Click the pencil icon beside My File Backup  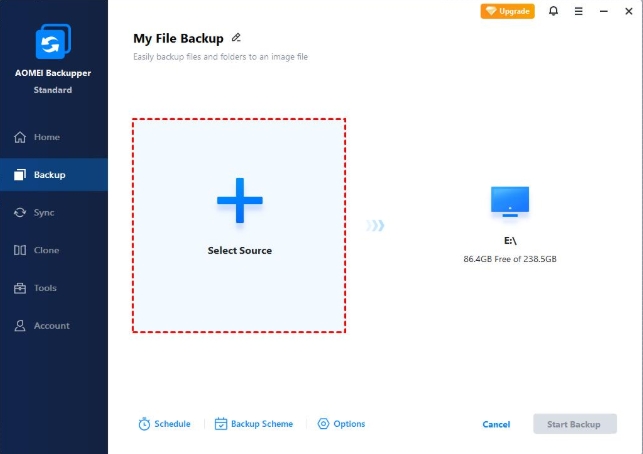click(236, 38)
